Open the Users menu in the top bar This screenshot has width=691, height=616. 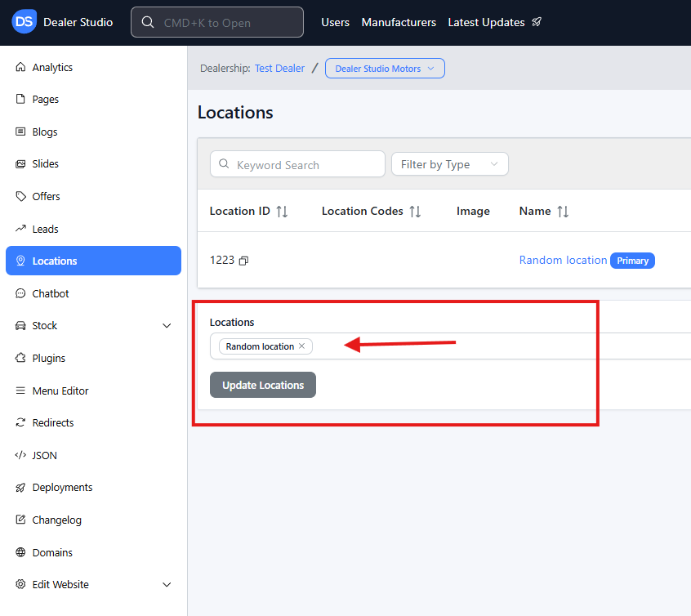335,22
